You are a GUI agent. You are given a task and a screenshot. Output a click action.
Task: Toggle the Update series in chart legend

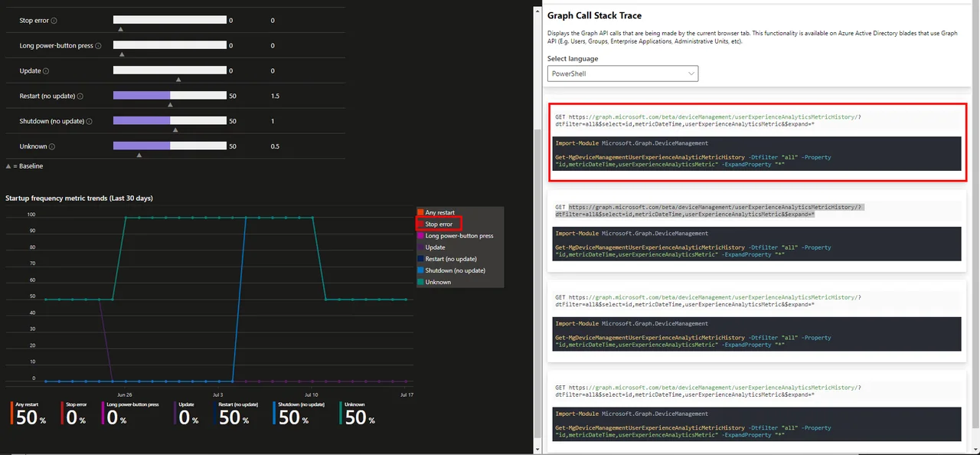click(x=431, y=247)
